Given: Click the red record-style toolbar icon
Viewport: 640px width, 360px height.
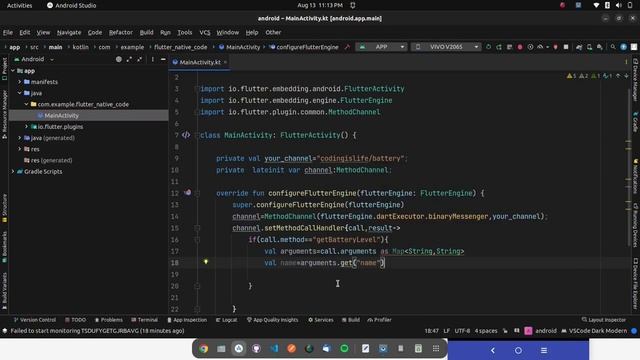Looking at the screenshot, I should tap(520, 47).
